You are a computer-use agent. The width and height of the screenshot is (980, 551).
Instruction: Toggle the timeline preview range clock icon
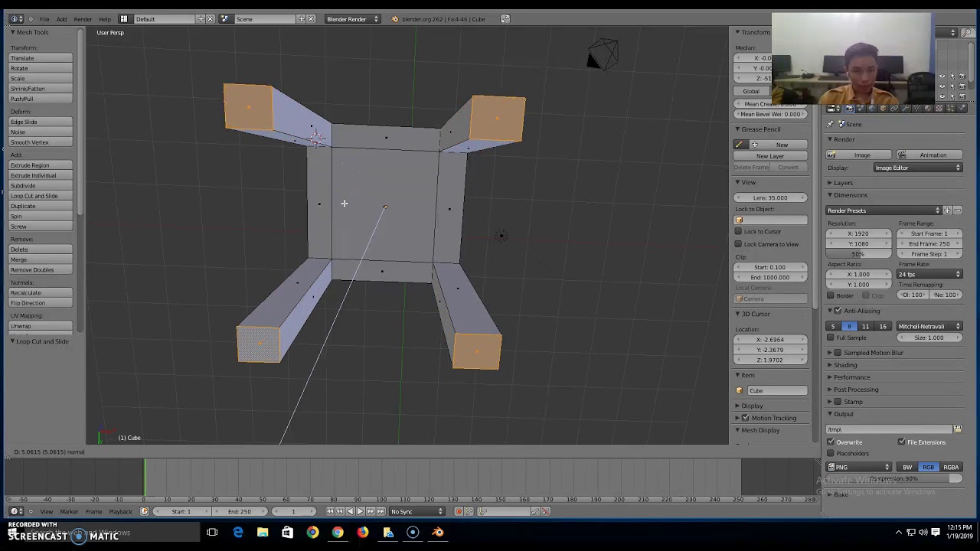coord(144,511)
